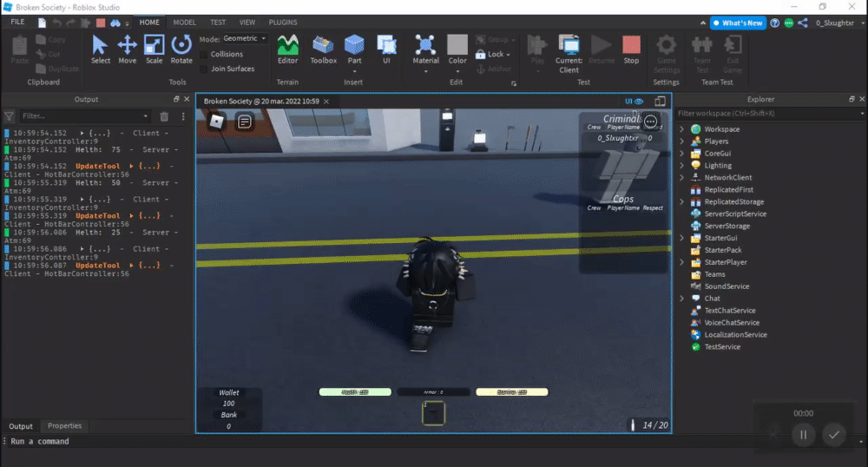This screenshot has width=868, height=467.
Task: Clear the Output with trash icon
Action: pos(164,116)
